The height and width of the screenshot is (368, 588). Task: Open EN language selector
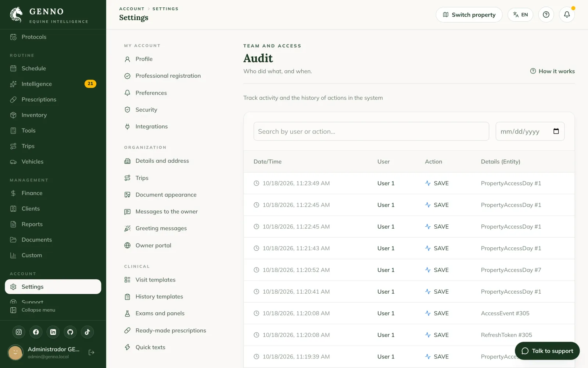pyautogui.click(x=520, y=15)
